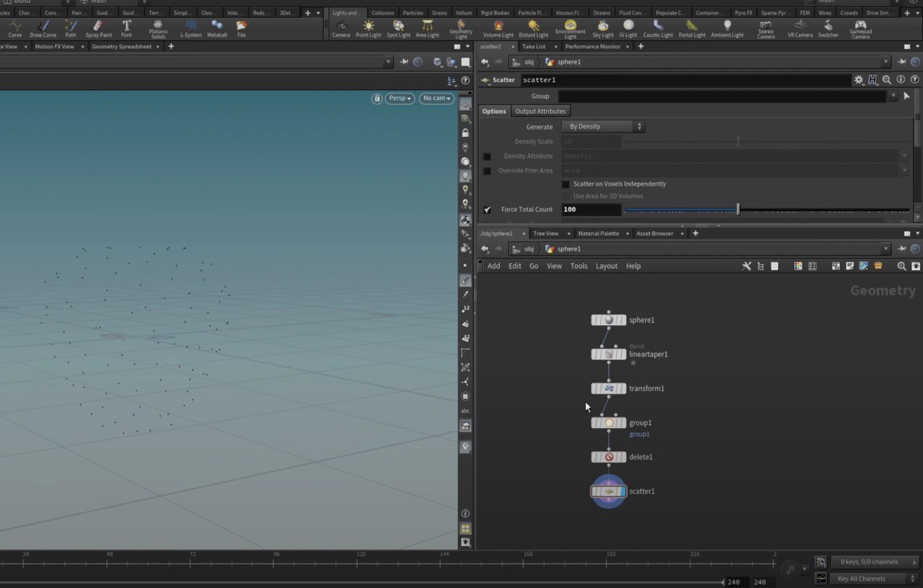The image size is (923, 588).
Task: Open the Group field dropdown arrow
Action: [x=893, y=96]
